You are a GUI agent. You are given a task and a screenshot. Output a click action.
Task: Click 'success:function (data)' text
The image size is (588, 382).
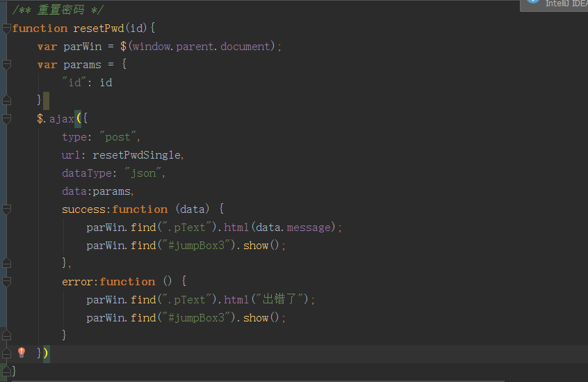136,209
